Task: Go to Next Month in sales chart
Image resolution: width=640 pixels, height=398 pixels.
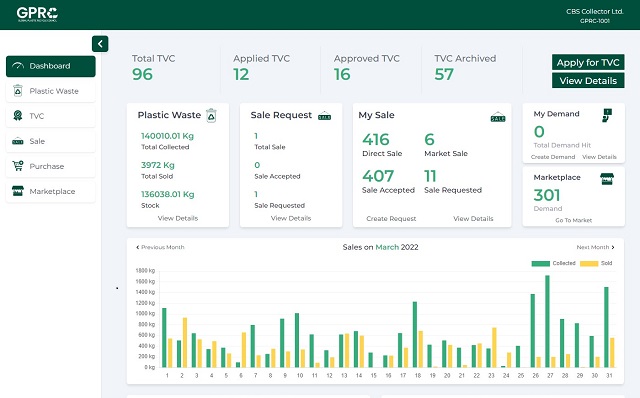Action: [596, 247]
